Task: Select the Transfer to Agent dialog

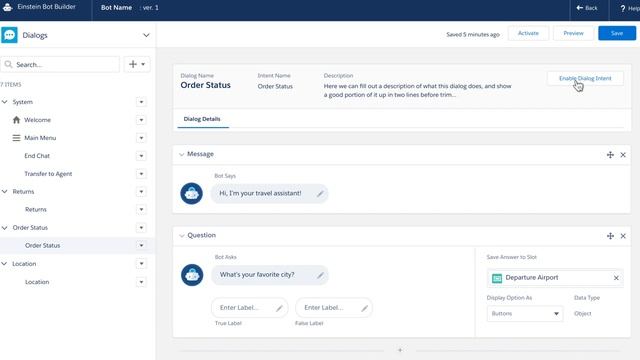Action: tap(48, 174)
